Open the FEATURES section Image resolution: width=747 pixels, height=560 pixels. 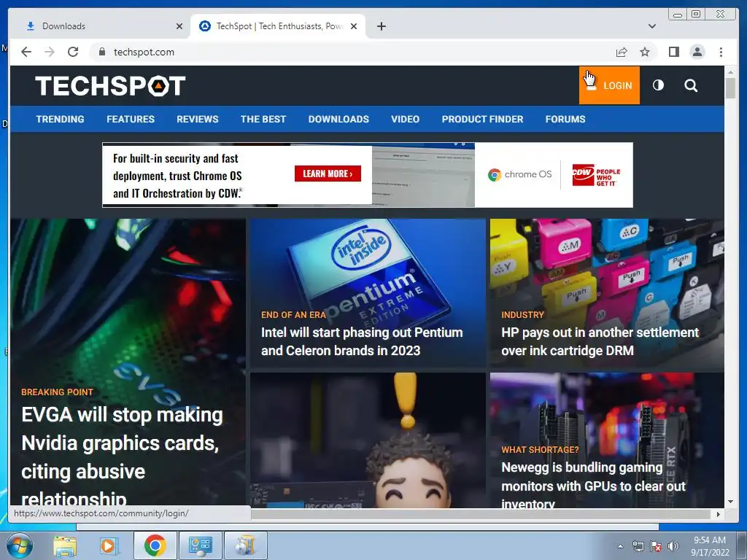coord(131,119)
